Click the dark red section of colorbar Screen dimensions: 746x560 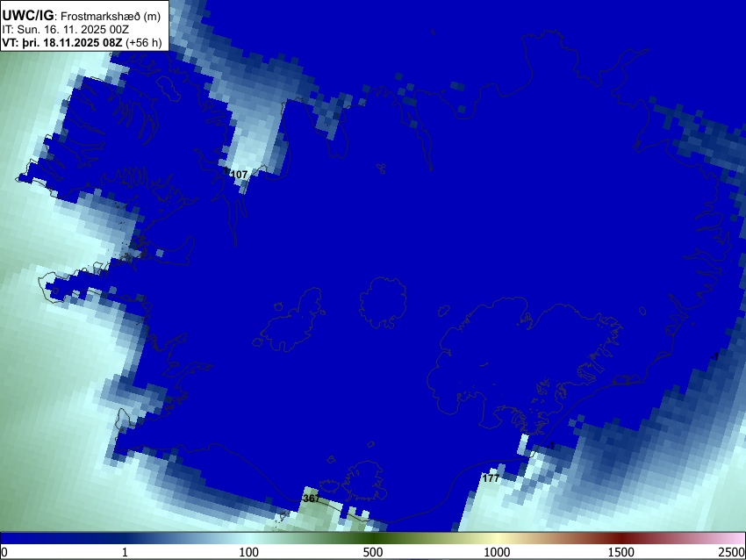click(621, 538)
